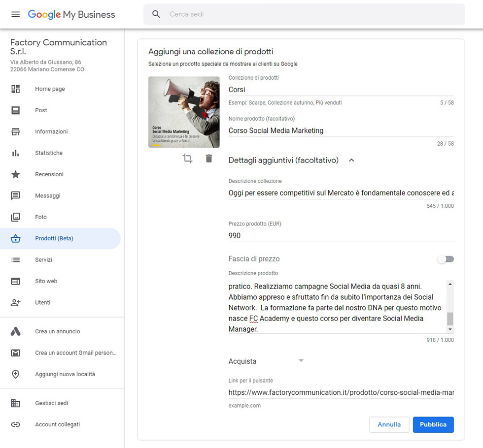Image resolution: width=483 pixels, height=448 pixels.
Task: Click the Utenti add-person icon
Action: 15,302
